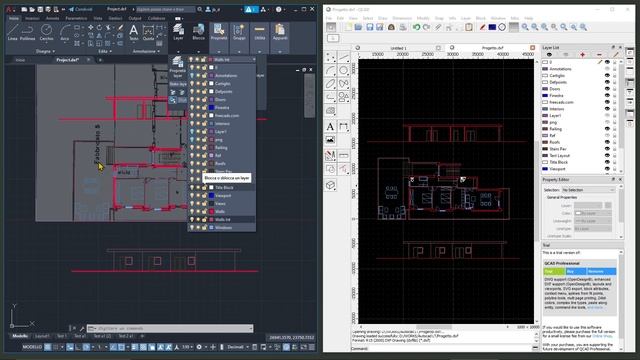Select the Polilinea drawing tool
This screenshot has height=360, width=640.
click(27, 32)
